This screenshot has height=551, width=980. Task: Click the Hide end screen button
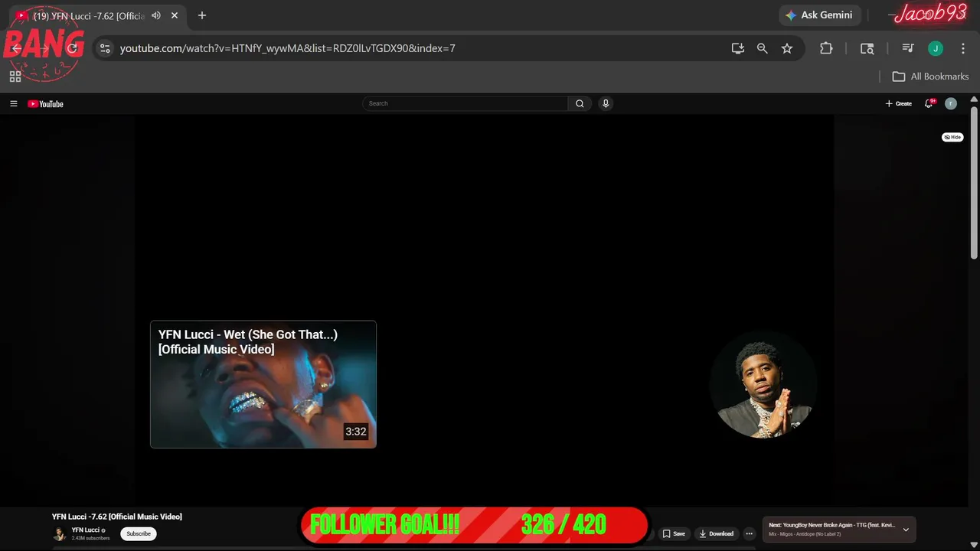(x=952, y=137)
